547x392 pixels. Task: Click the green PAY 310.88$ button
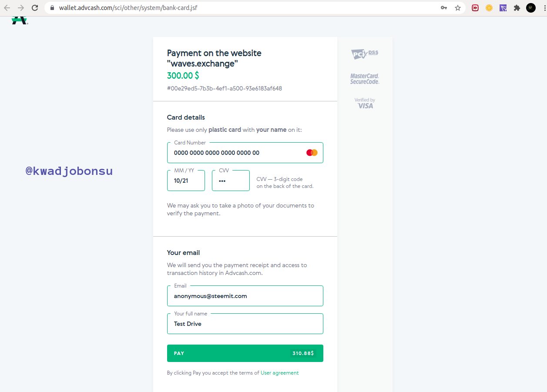tap(245, 353)
